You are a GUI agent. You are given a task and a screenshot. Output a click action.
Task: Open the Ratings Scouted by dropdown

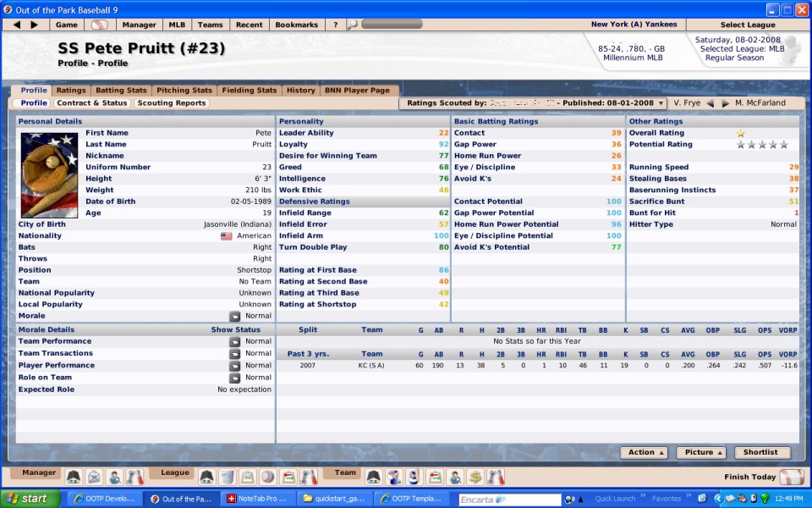click(x=532, y=103)
